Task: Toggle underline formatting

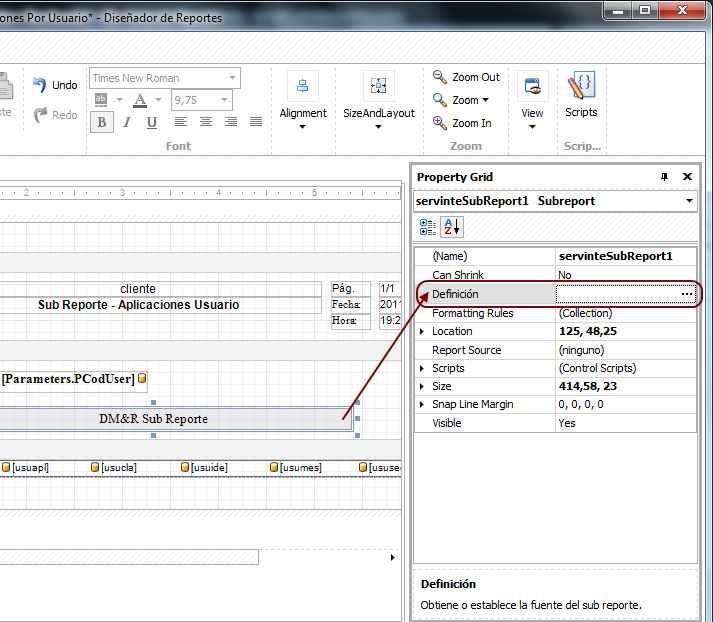Action: 152,123
